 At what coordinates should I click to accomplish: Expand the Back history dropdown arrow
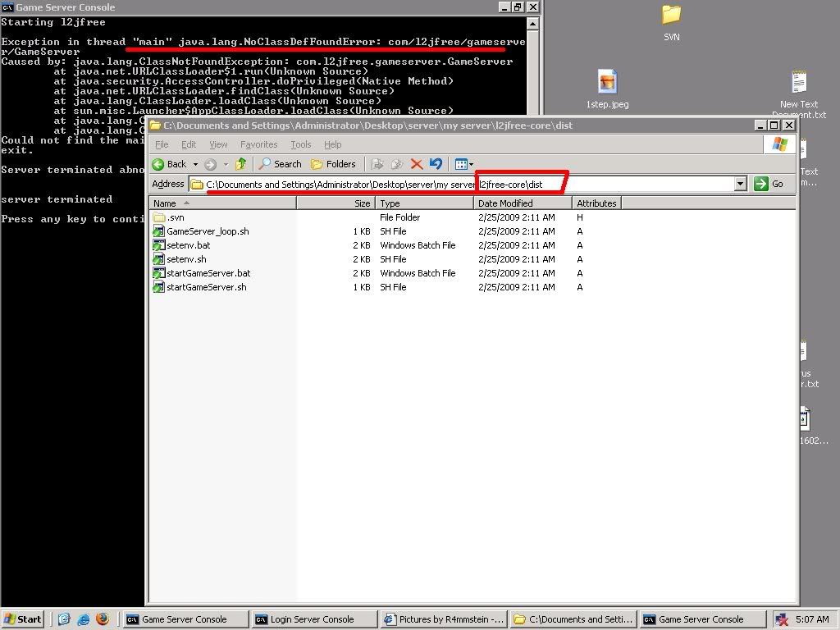pos(194,164)
